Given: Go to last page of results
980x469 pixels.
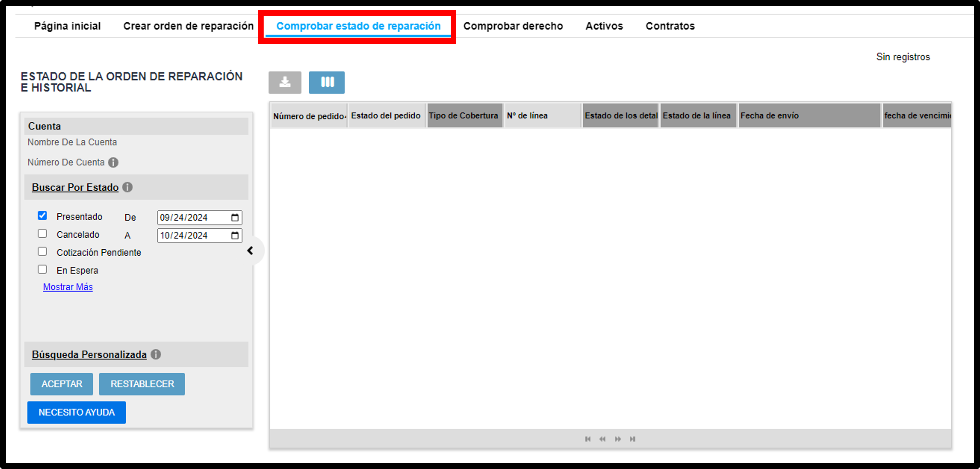Looking at the screenshot, I should [x=632, y=439].
